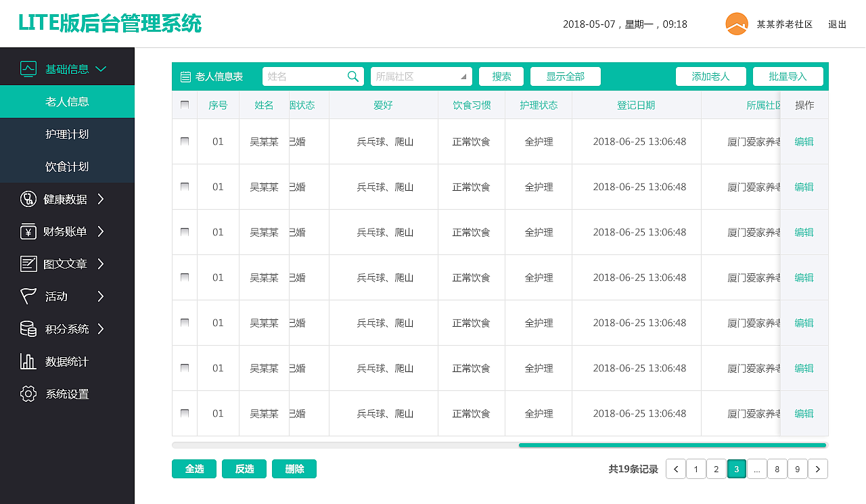Click the stethoscope icon for 健康数据
Screen dimensions: 866x504
coord(28,199)
